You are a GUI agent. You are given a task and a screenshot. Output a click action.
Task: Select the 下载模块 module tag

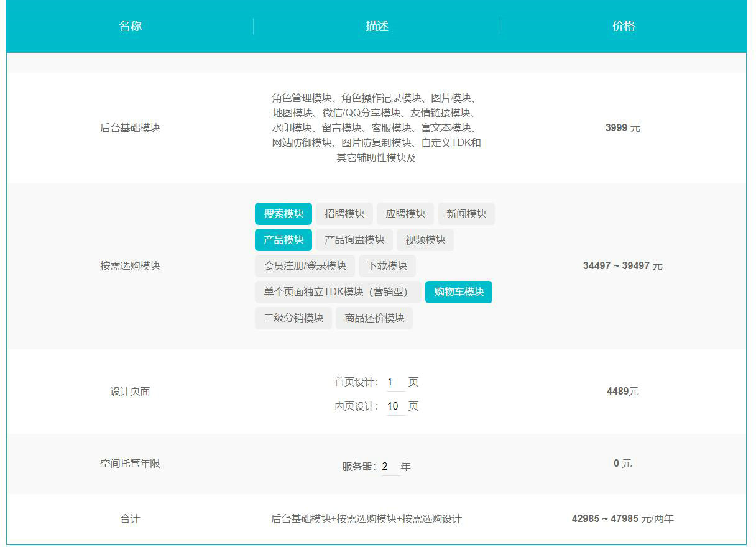(387, 266)
